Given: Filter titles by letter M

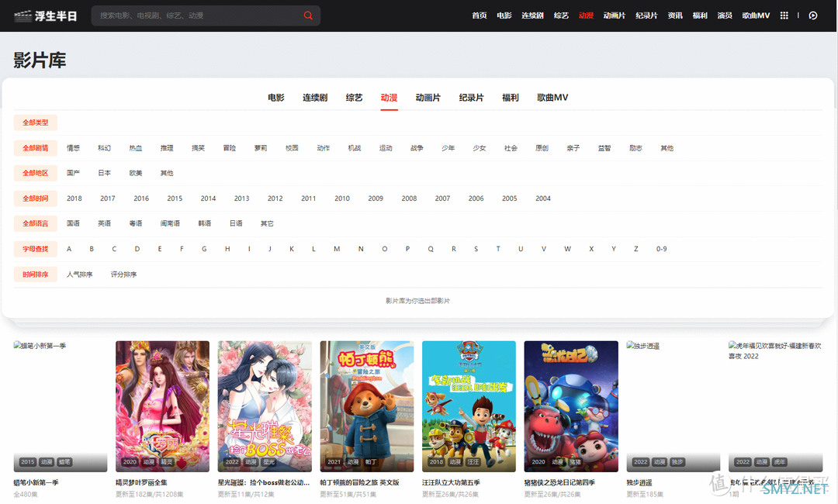Looking at the screenshot, I should pyautogui.click(x=337, y=249).
